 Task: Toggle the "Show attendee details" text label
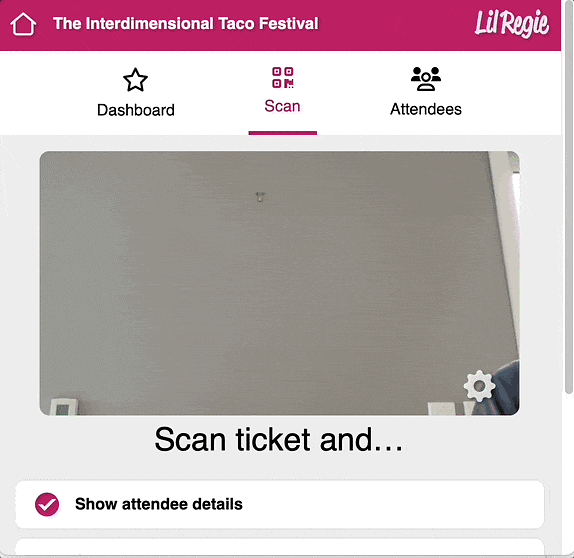[159, 504]
